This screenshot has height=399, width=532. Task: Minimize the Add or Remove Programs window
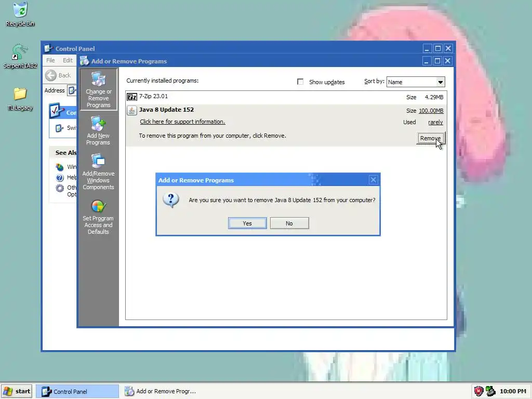pos(427,61)
